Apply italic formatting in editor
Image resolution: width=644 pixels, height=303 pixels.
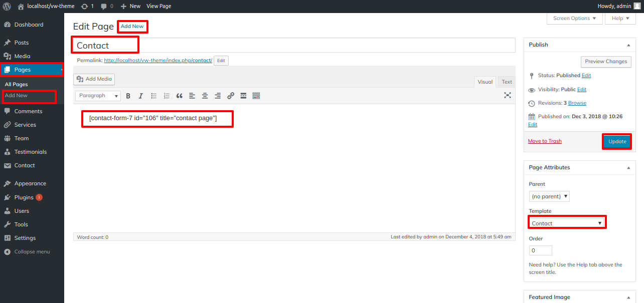[x=141, y=96]
